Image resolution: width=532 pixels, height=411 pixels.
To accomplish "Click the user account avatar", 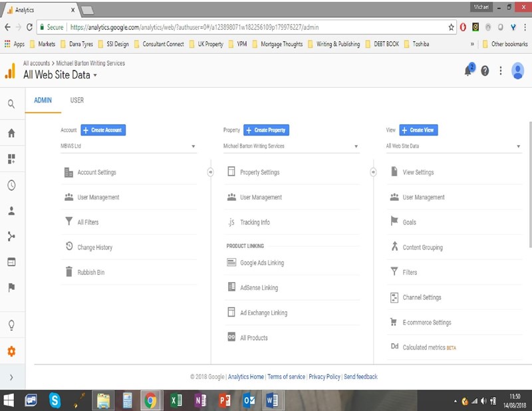I will point(517,70).
